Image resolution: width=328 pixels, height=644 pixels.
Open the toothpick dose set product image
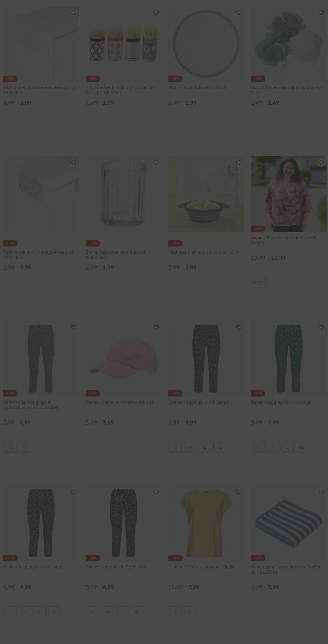tap(124, 44)
